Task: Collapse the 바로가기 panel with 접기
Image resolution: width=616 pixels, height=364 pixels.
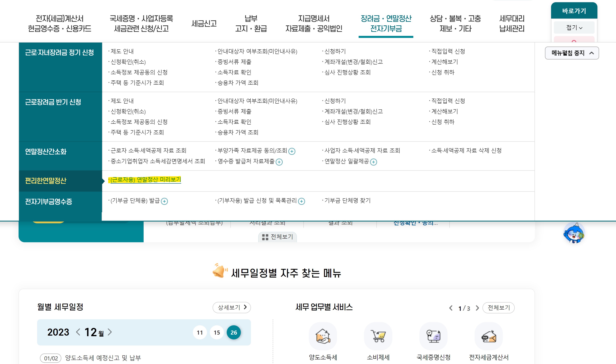Action: pos(574,27)
